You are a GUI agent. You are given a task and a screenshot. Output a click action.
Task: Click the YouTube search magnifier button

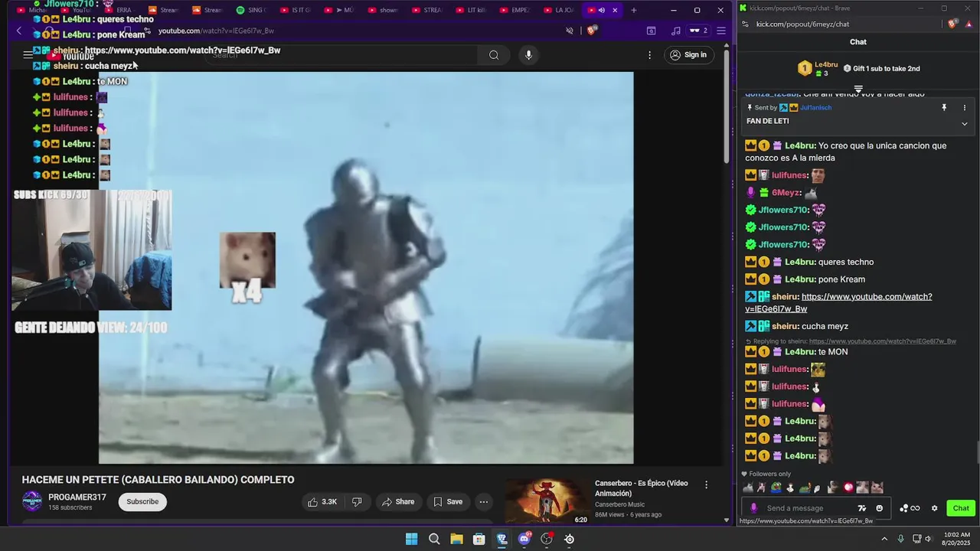point(494,54)
